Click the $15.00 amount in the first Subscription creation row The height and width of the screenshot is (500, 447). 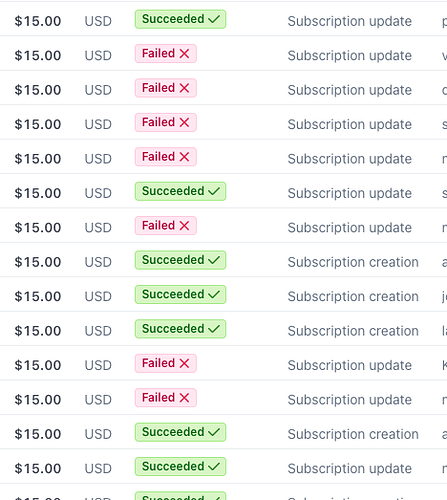[x=38, y=262]
